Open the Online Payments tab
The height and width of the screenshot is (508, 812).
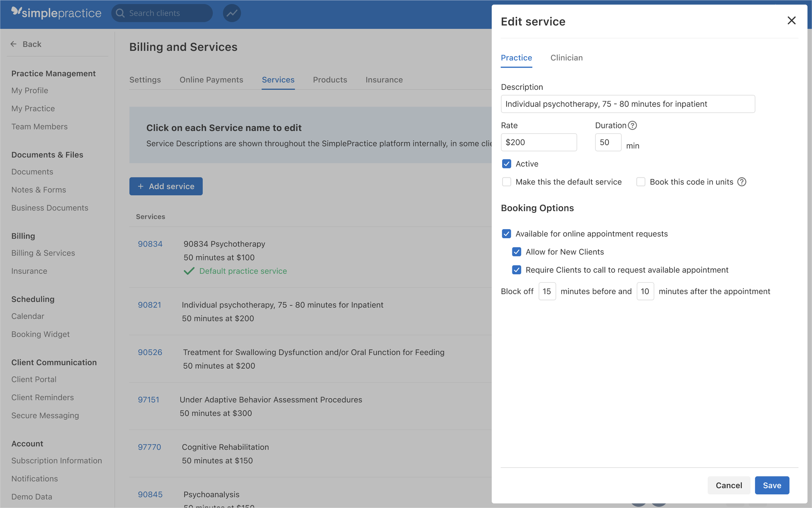point(211,80)
